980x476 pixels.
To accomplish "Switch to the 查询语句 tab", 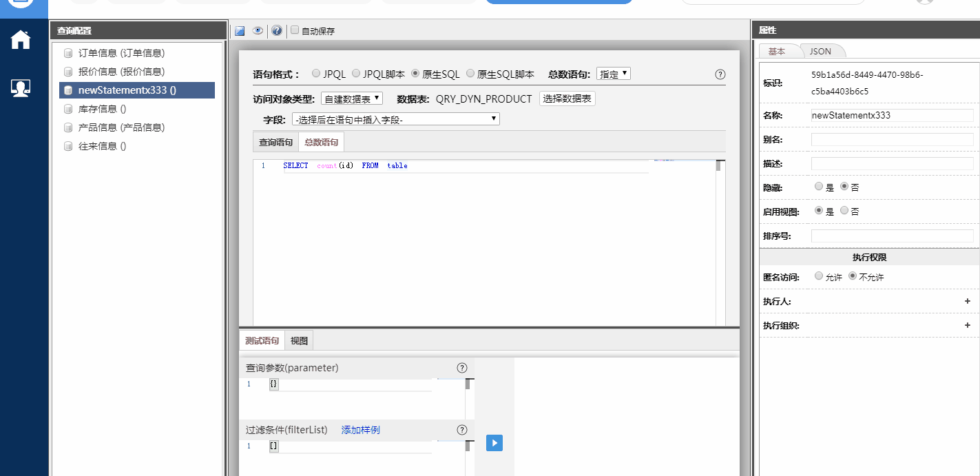I will point(275,143).
